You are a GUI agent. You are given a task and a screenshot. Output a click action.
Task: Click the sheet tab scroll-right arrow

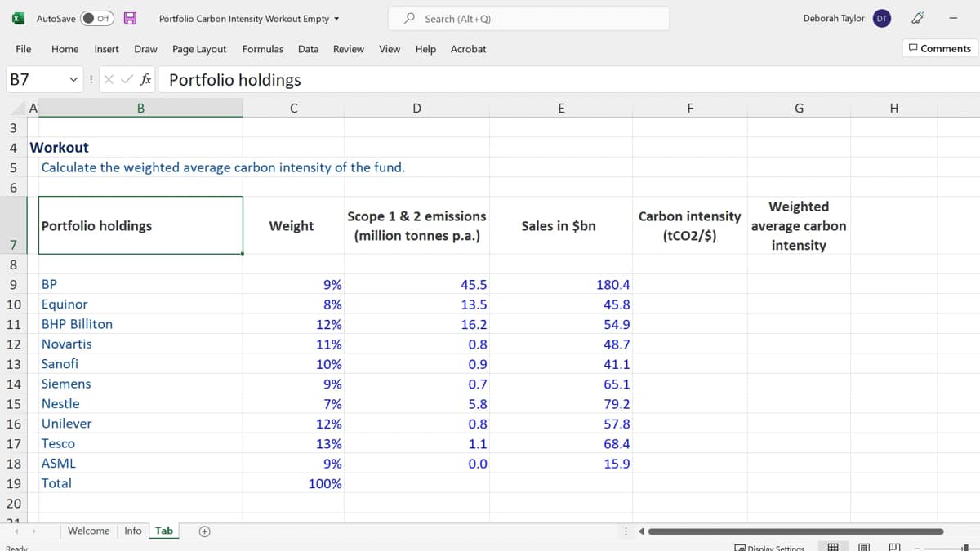[33, 531]
